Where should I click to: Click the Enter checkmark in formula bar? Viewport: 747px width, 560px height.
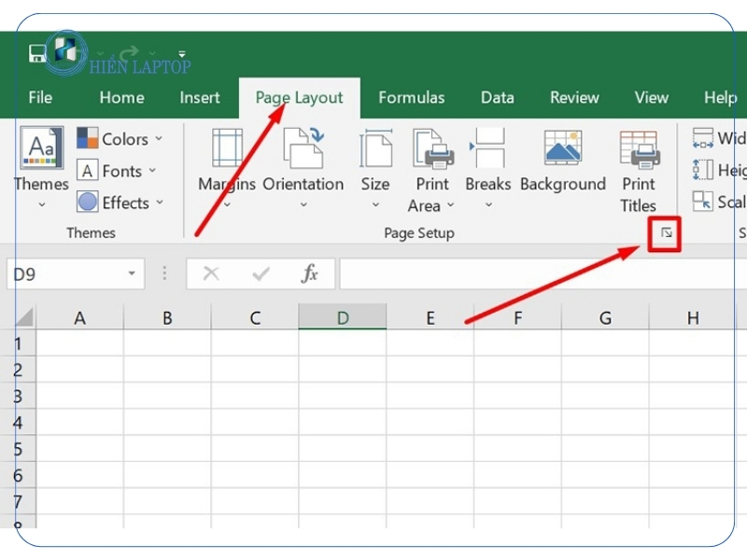[261, 273]
